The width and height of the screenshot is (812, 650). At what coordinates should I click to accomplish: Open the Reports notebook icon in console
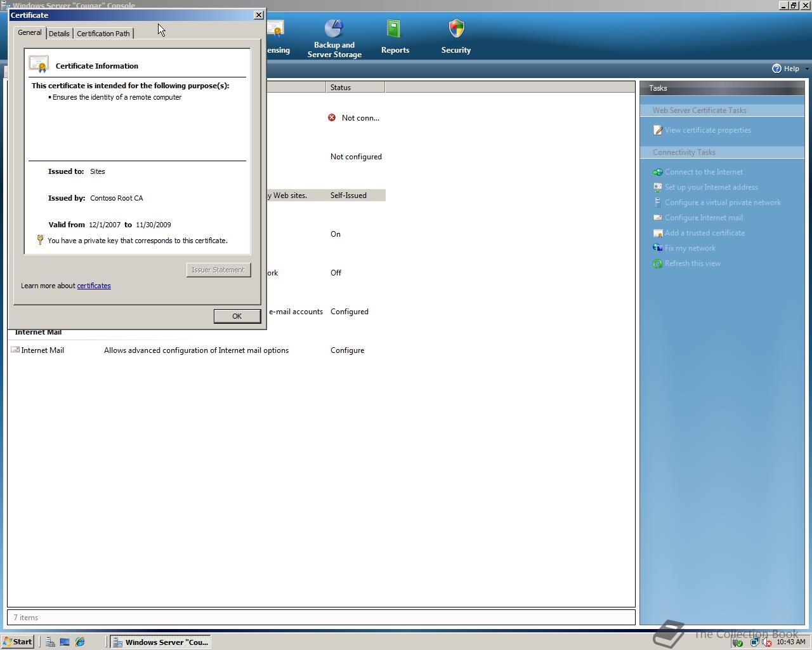pos(394,29)
